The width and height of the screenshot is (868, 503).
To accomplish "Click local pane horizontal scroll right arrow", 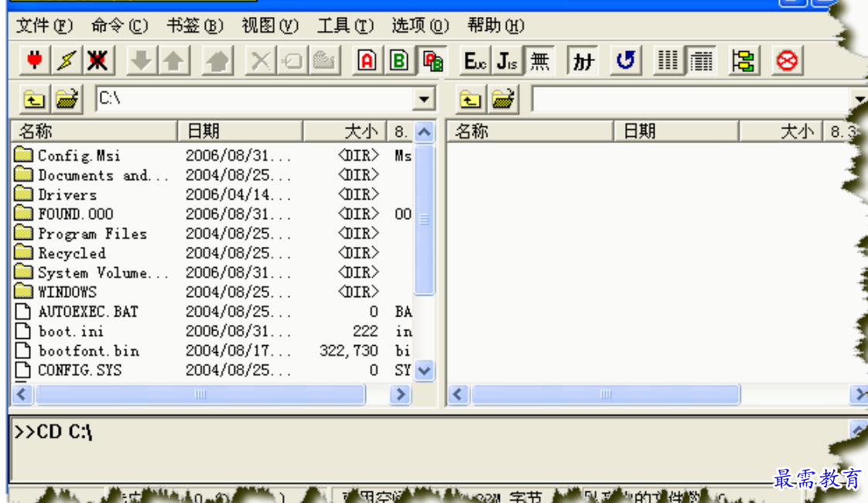I will [x=400, y=395].
